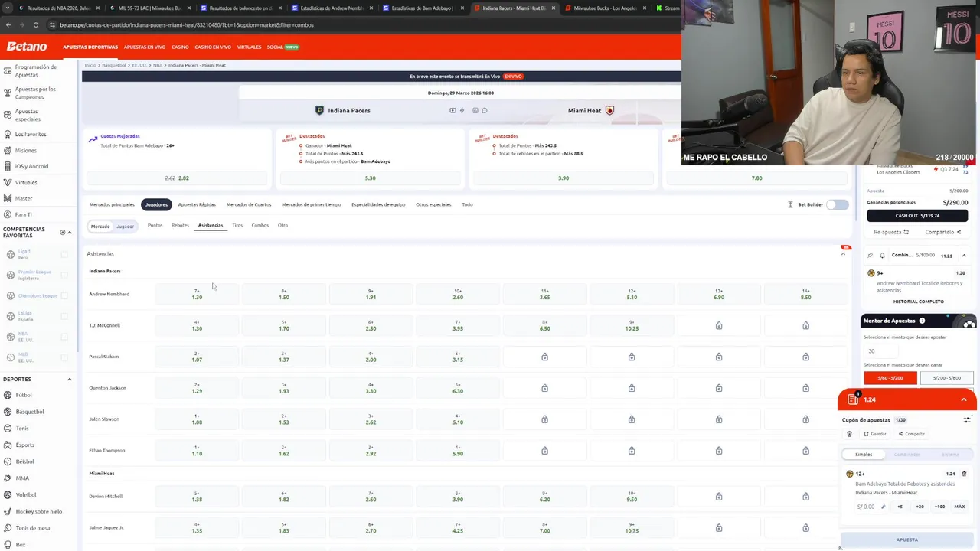
Task: Click notification bell on combined bet
Action: pyautogui.click(x=882, y=256)
